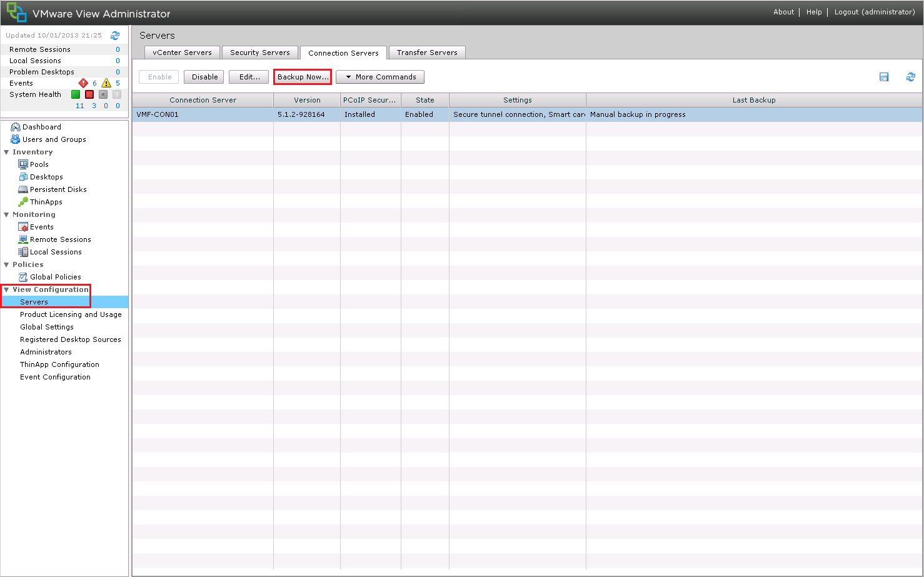Collapse the Monitoring tree section
This screenshot has width=924, height=577.
click(6, 214)
